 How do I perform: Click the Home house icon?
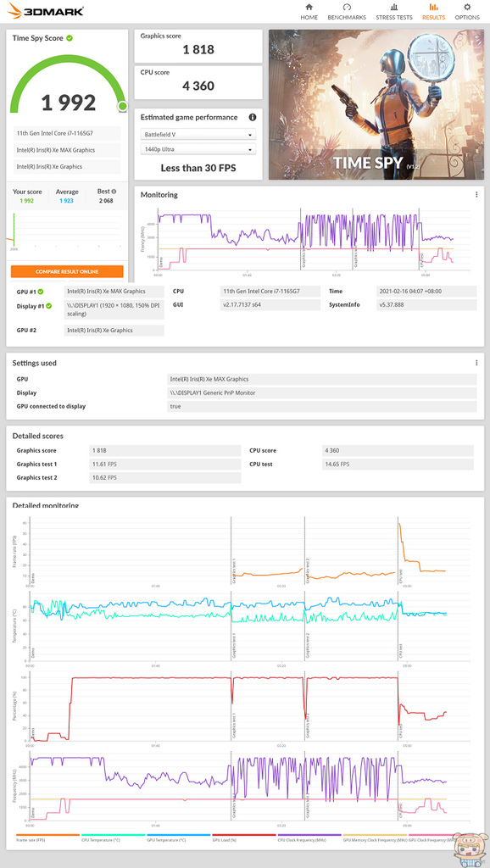point(309,7)
